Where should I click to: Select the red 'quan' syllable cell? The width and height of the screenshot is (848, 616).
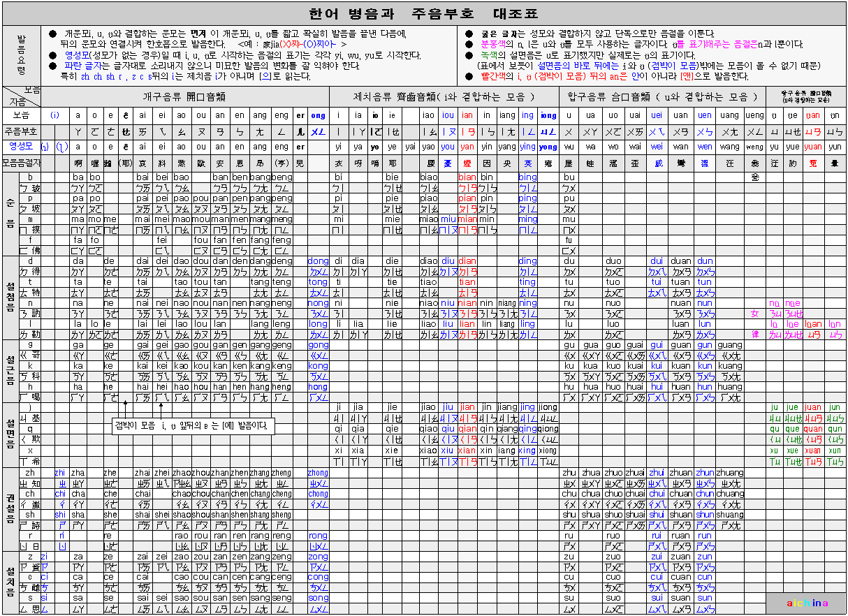click(x=813, y=429)
